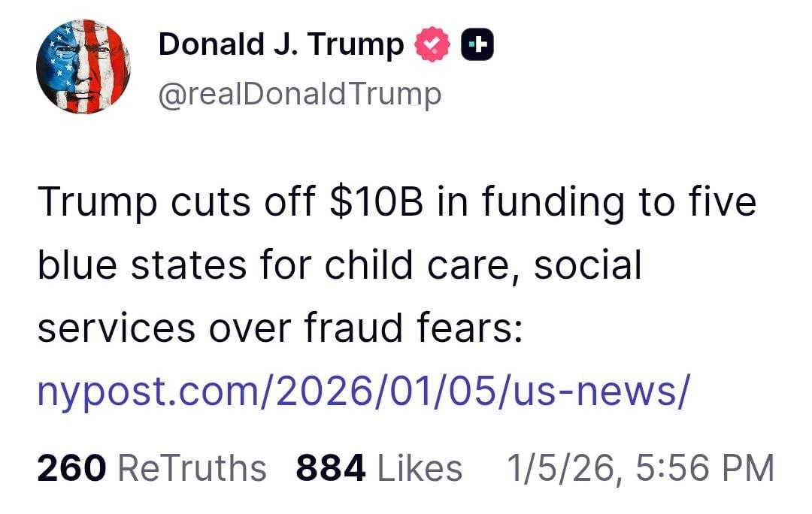Click the dark plus-sign badge icon
This screenshot has height=514, width=812.
click(477, 45)
